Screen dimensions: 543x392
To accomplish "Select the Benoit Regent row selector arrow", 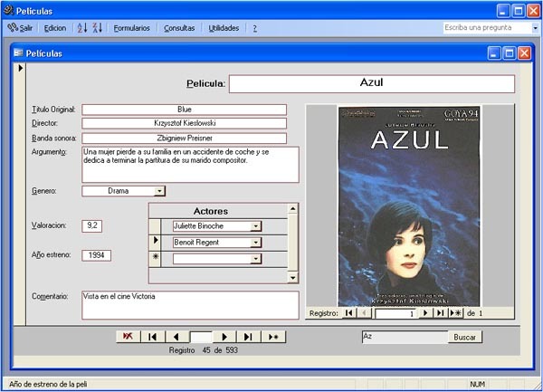I will pyautogui.click(x=155, y=243).
